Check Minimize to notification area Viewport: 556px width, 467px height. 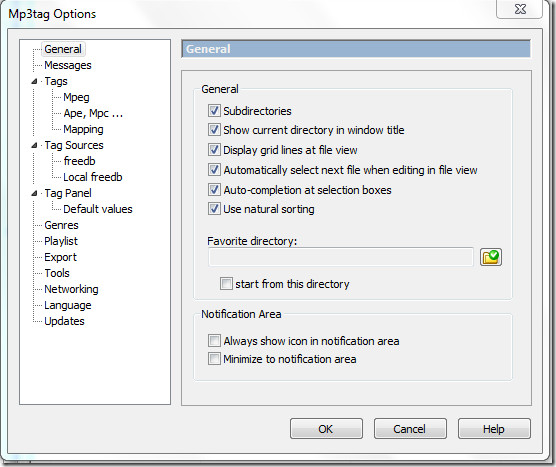214,359
